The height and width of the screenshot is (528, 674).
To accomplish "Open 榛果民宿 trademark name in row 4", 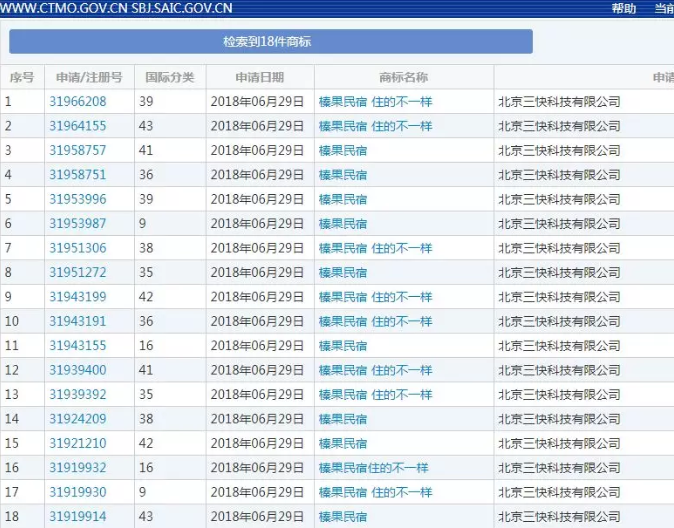I will 343,175.
